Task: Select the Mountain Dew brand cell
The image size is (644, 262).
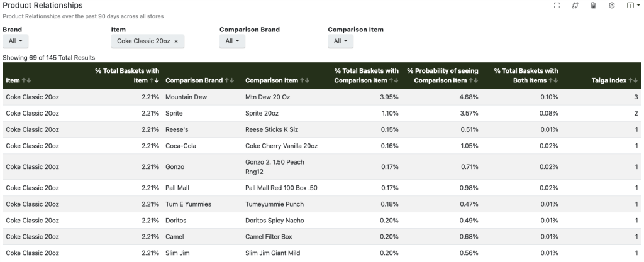Action: pos(186,97)
